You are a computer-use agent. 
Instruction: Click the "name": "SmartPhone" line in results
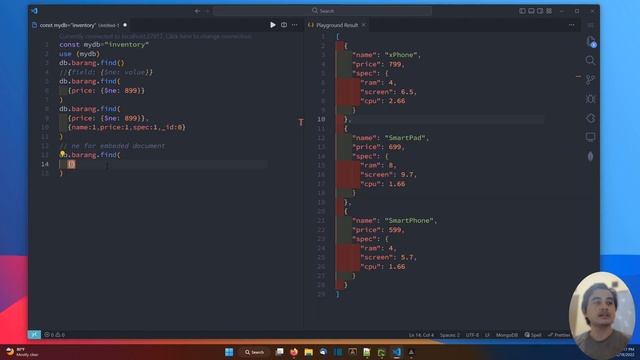[394, 220]
